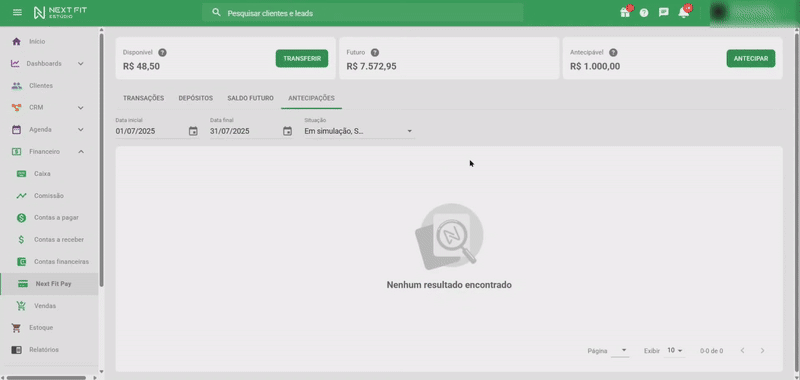The width and height of the screenshot is (800, 380).
Task: Switch to the Depósitos tab
Action: tap(195, 98)
